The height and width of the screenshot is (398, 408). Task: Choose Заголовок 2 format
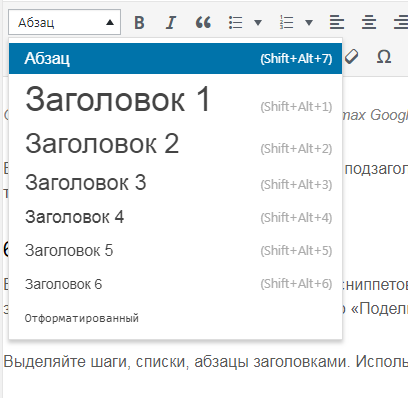click(x=175, y=144)
